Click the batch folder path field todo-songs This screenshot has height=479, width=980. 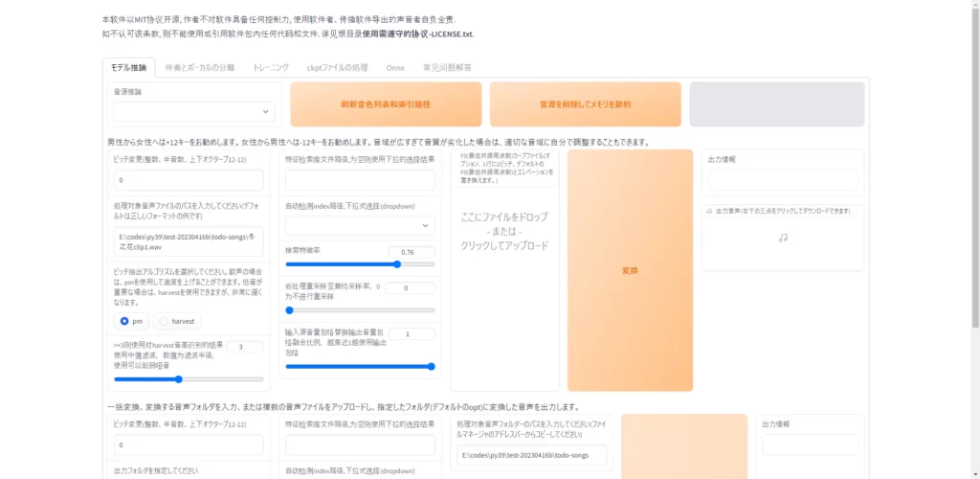[x=531, y=455]
